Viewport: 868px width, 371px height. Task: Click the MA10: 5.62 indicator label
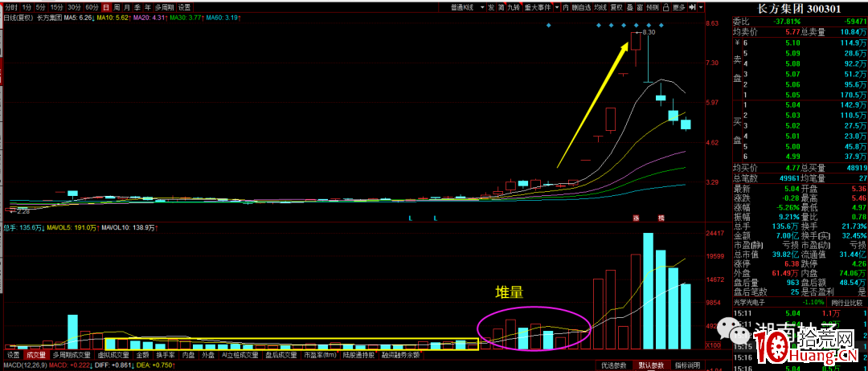113,18
